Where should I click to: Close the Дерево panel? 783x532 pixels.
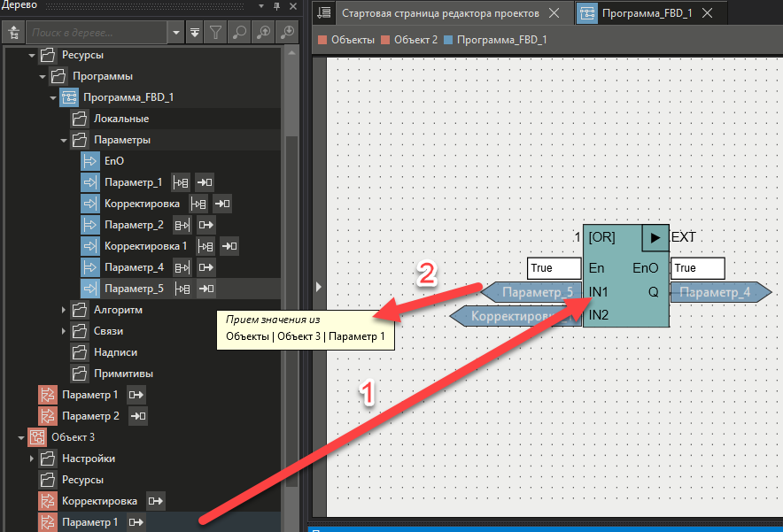(293, 6)
